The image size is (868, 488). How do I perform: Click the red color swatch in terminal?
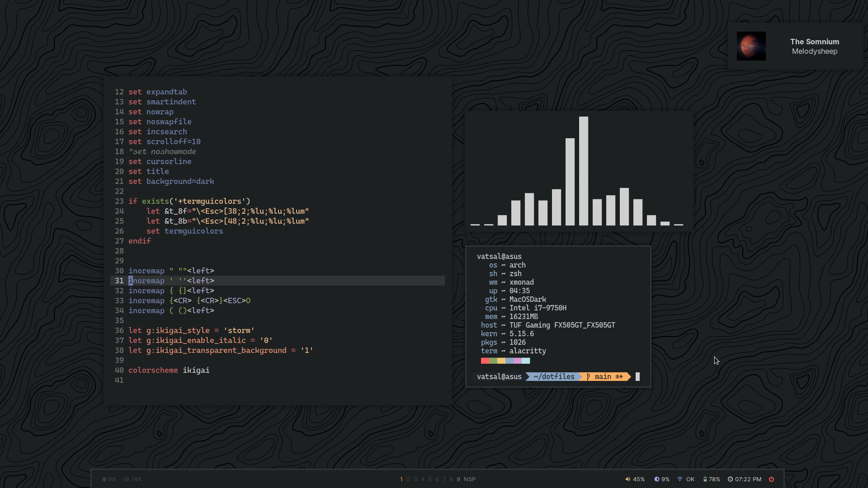(485, 361)
